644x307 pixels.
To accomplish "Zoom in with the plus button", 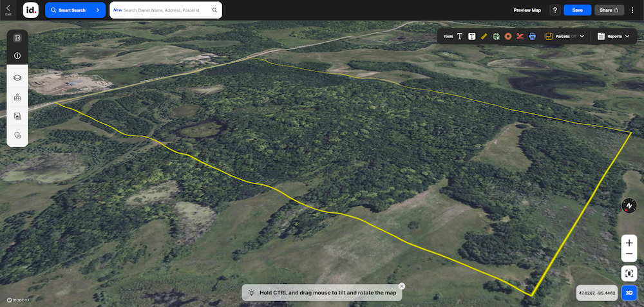I will [x=629, y=243].
